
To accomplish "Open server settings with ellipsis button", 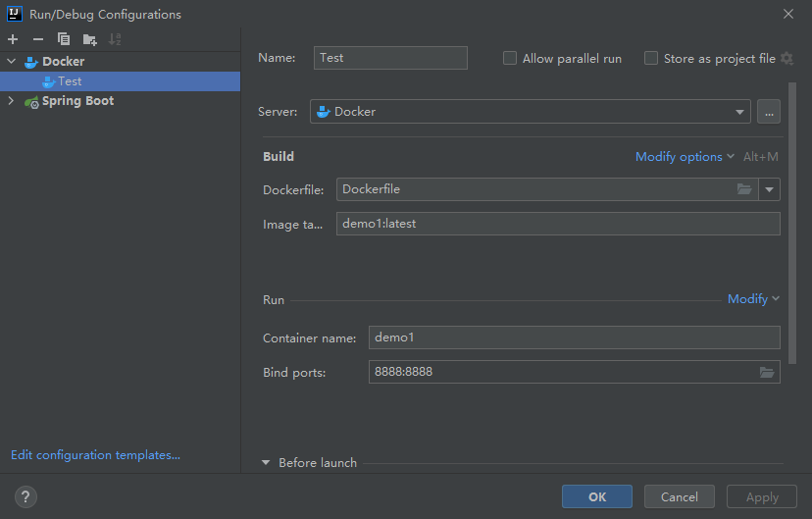I will point(769,112).
